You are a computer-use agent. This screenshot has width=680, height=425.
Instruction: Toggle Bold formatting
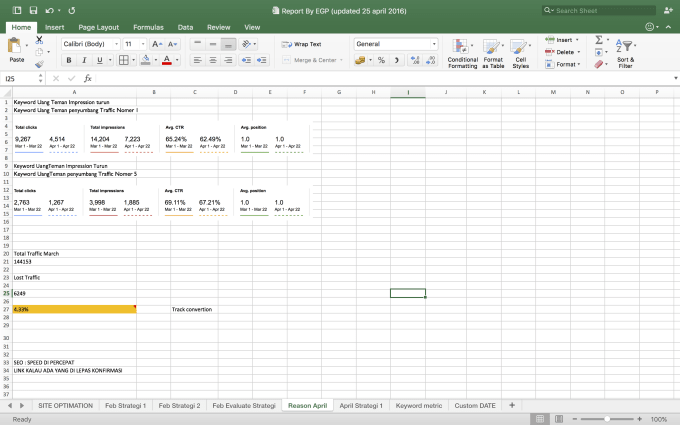click(x=69, y=60)
